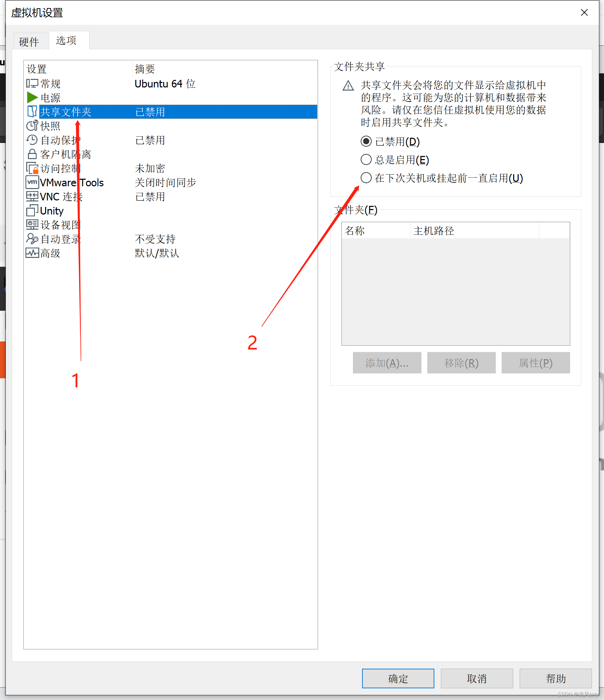The width and height of the screenshot is (604, 700).
Task: Select the 共享文件夹 row label
Action: [x=66, y=112]
